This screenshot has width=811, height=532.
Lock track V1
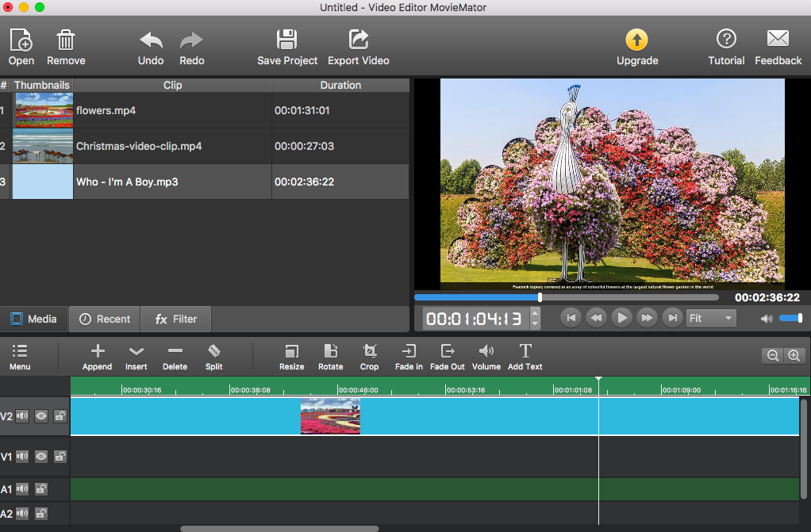60,457
